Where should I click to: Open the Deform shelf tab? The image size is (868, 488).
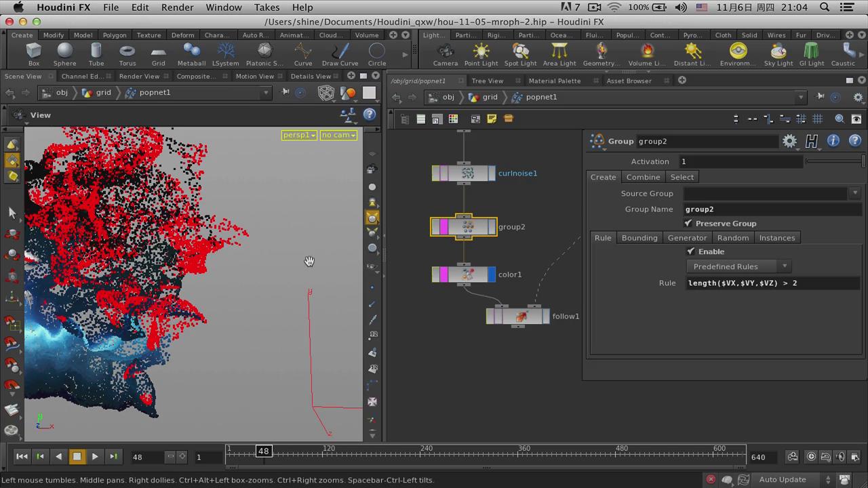pos(182,35)
